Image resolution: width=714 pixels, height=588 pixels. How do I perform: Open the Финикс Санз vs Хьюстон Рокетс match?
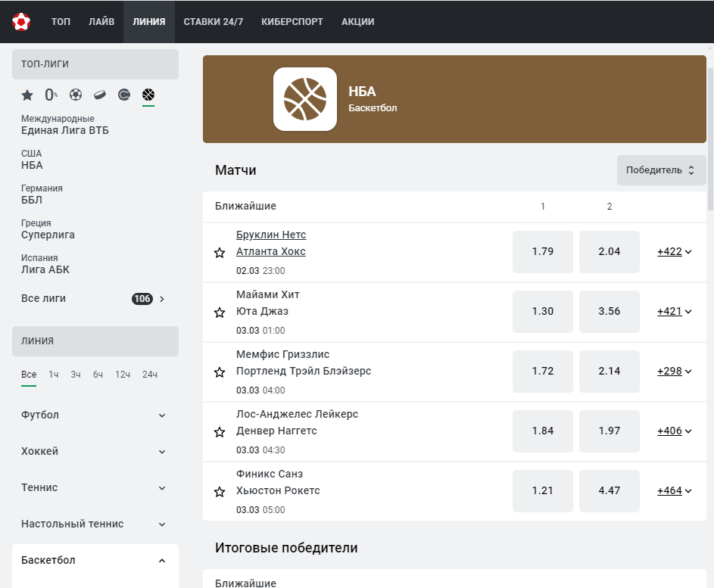point(278,482)
